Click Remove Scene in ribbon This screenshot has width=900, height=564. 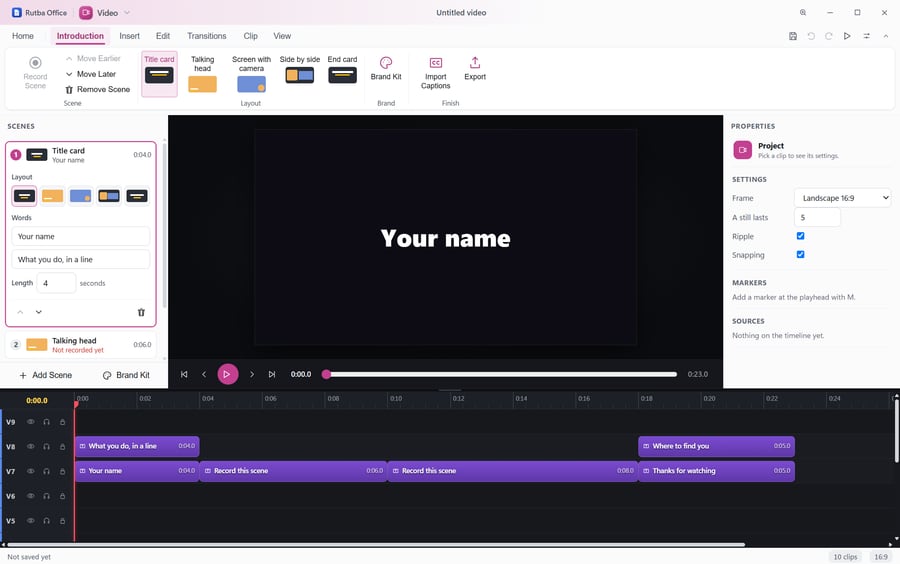point(98,90)
